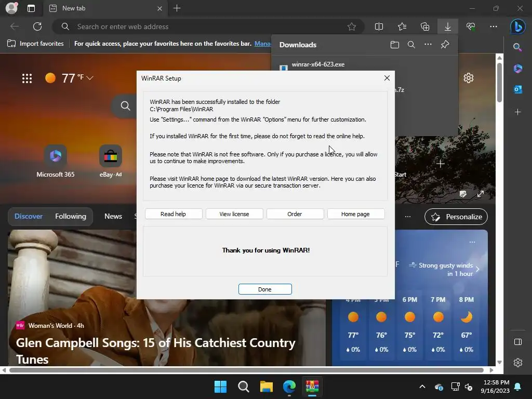This screenshot has width=532, height=399.
Task: Open WinRAR Home page button
Action: [355, 214]
